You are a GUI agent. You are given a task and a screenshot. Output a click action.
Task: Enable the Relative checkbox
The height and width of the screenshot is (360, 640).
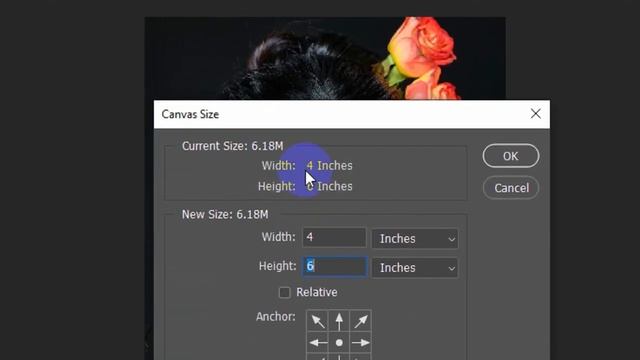pos(284,292)
